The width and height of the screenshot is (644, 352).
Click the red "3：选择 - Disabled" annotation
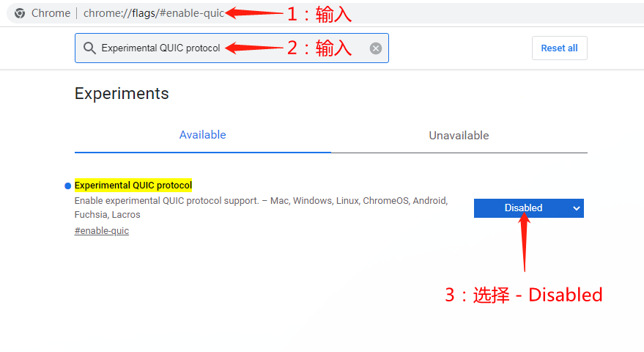[x=524, y=295]
